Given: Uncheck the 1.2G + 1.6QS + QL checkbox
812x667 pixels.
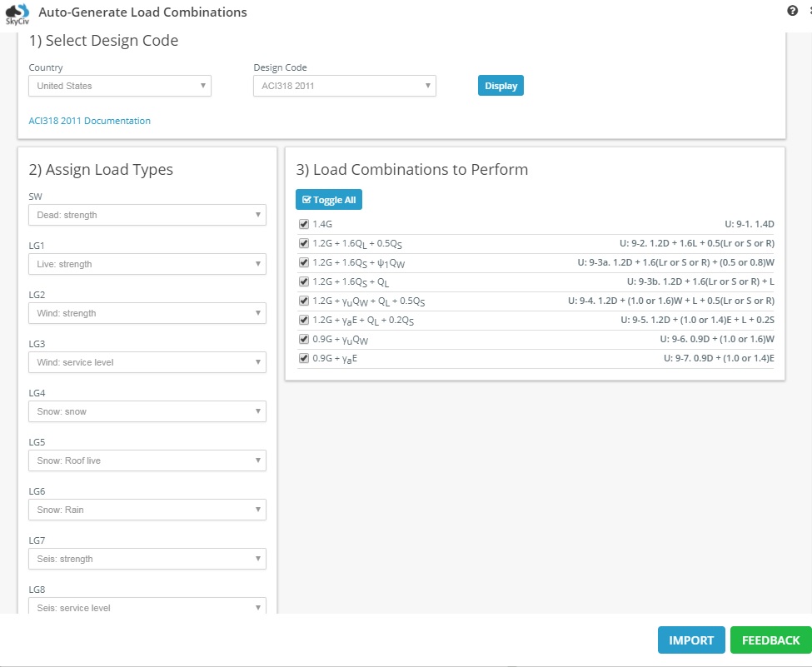Looking at the screenshot, I should 304,281.
